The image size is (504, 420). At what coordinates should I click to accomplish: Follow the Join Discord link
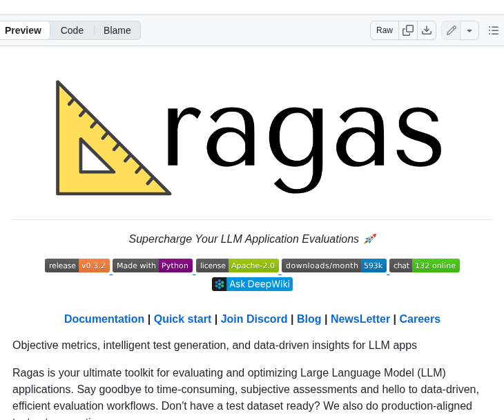click(254, 319)
